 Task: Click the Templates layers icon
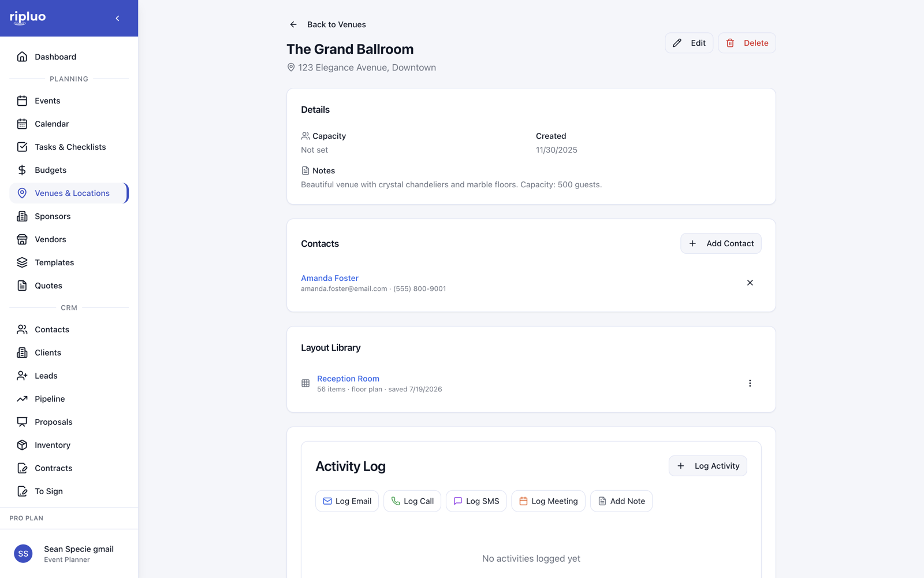[x=22, y=262]
